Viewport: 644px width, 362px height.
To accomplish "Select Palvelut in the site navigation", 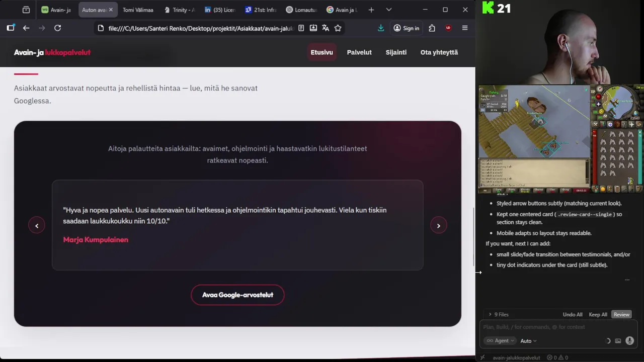I will point(359,52).
